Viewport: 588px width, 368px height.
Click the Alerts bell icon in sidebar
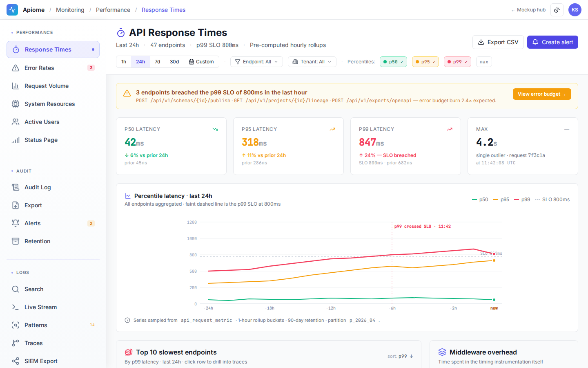(x=16, y=223)
